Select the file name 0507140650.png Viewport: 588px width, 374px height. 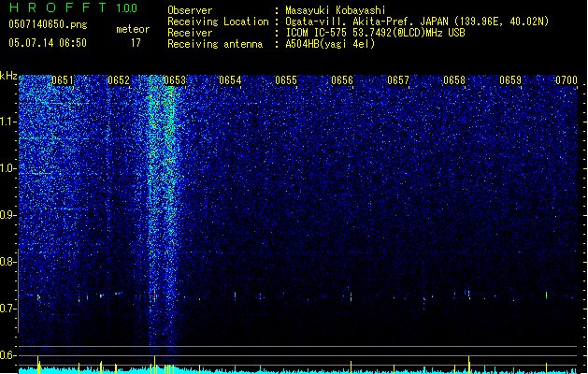coord(48,24)
